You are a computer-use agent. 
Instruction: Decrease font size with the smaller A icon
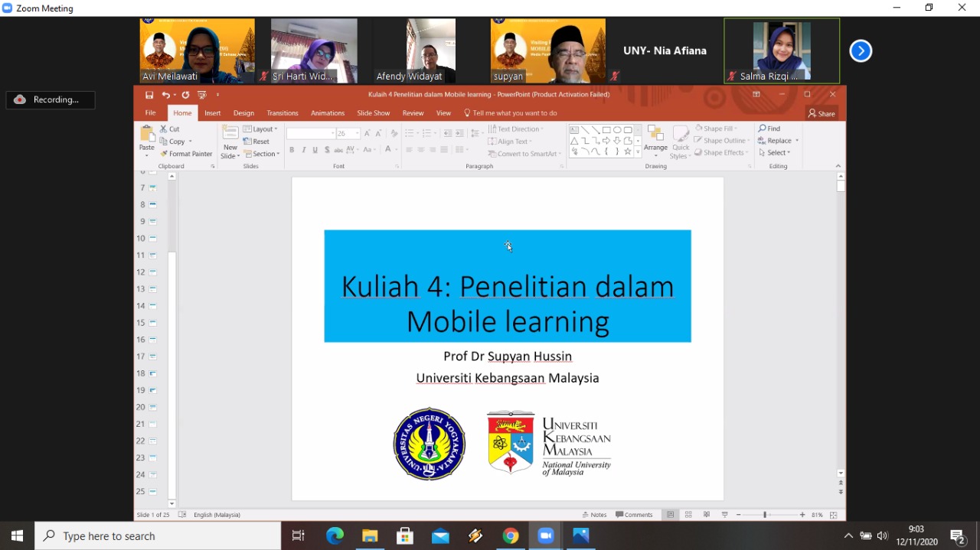click(x=378, y=133)
